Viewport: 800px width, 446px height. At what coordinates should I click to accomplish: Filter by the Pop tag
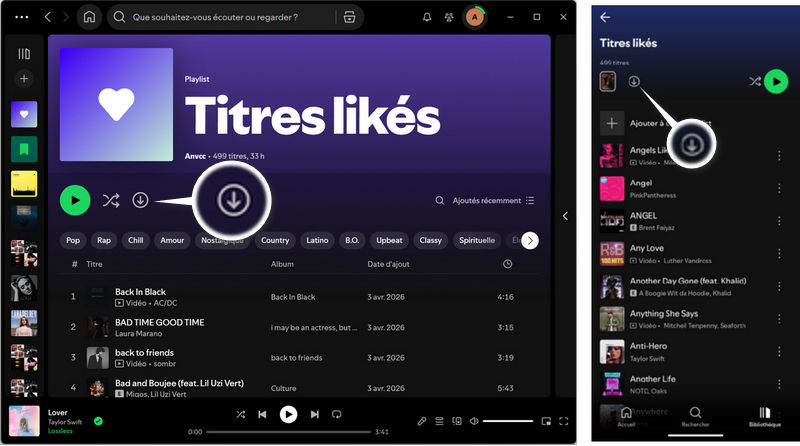click(x=73, y=240)
